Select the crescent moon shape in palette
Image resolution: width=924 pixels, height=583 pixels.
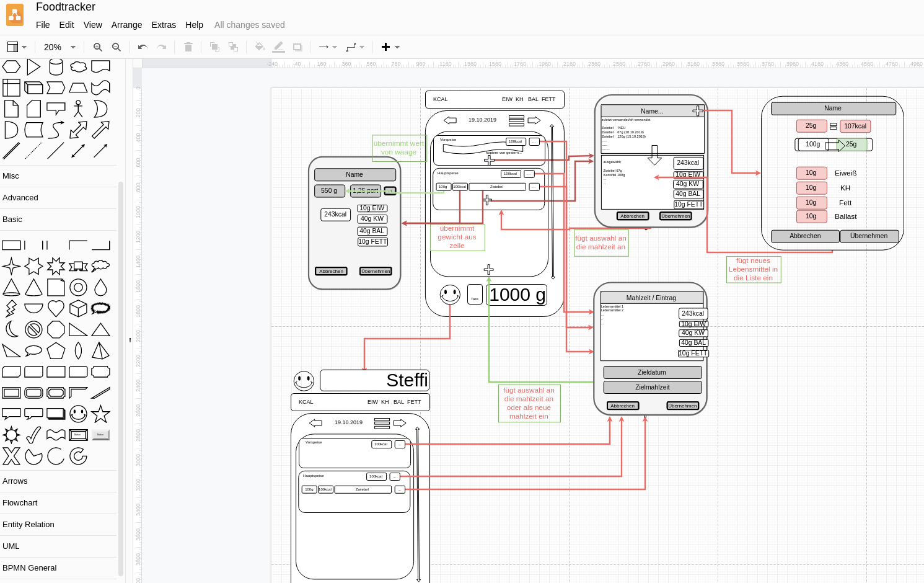point(11,329)
